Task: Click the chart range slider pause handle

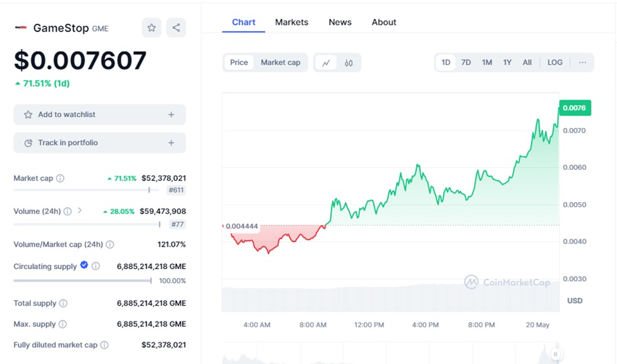Action: 556,354
